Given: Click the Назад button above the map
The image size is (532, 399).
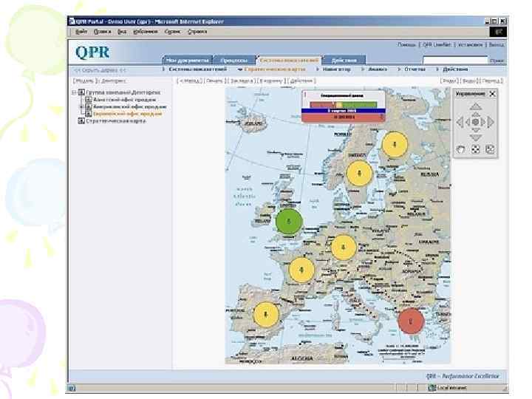Looking at the screenshot, I should tap(190, 81).
